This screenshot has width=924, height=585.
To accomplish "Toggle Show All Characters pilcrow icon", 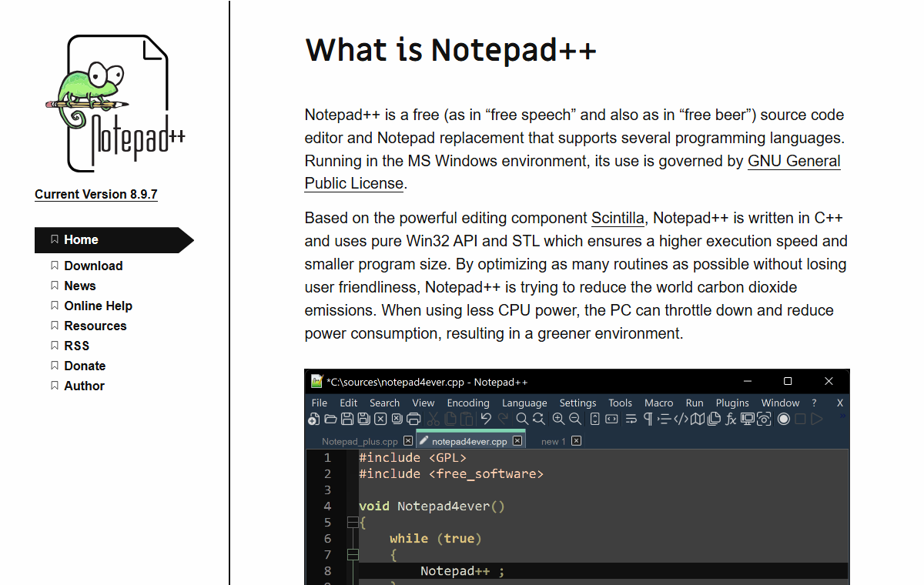I will click(x=648, y=419).
